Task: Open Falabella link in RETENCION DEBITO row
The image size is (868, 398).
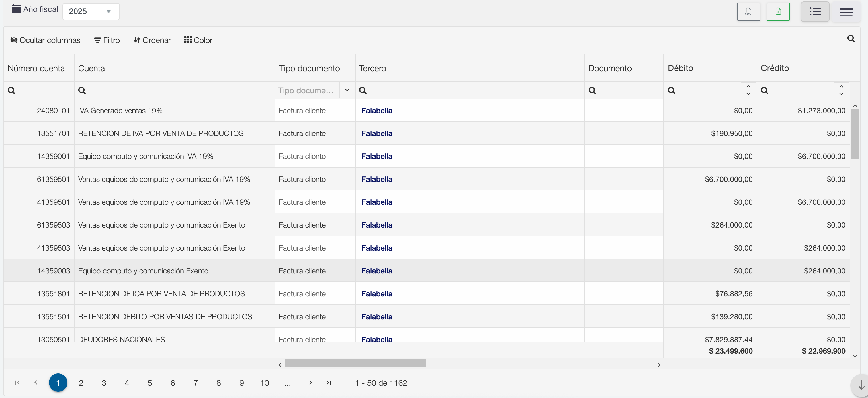Action: [377, 317]
